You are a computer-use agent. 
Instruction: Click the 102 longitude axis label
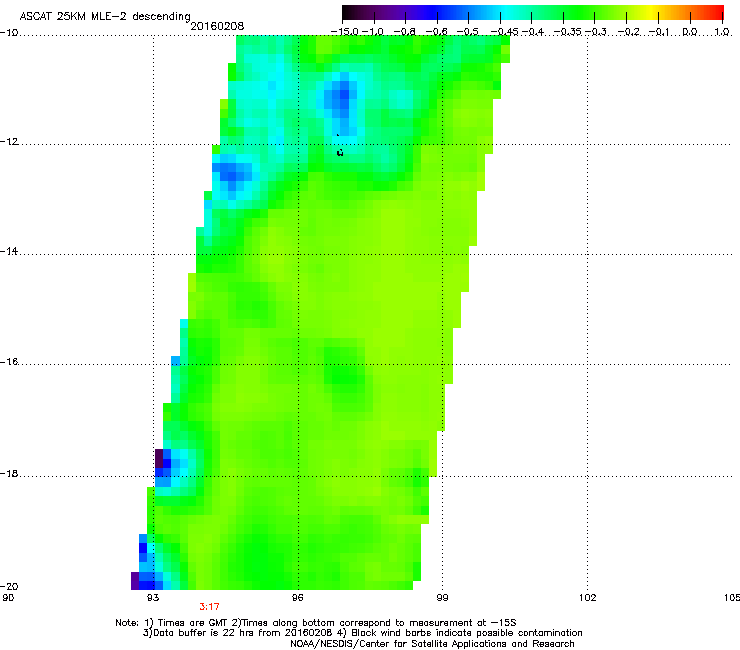click(x=588, y=598)
